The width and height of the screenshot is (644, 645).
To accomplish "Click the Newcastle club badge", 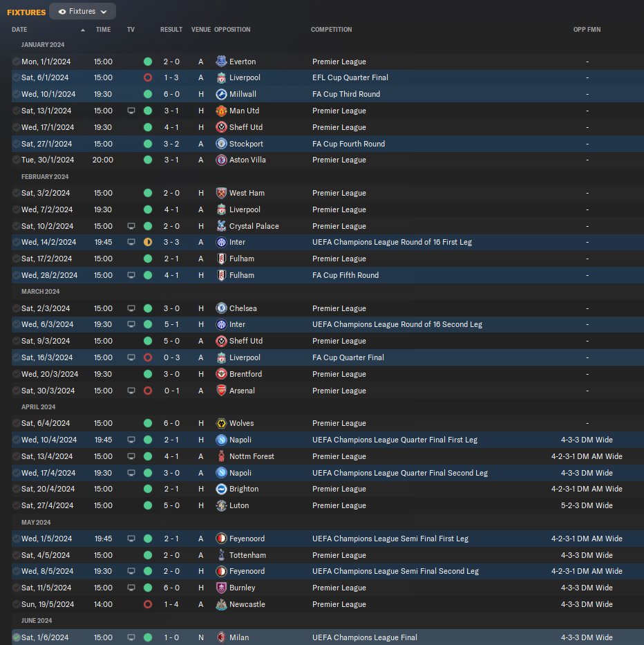I will pos(221,604).
